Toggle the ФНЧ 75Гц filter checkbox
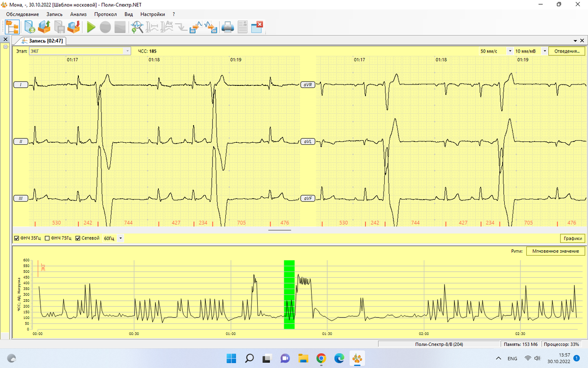This screenshot has width=588, height=368. (47, 238)
